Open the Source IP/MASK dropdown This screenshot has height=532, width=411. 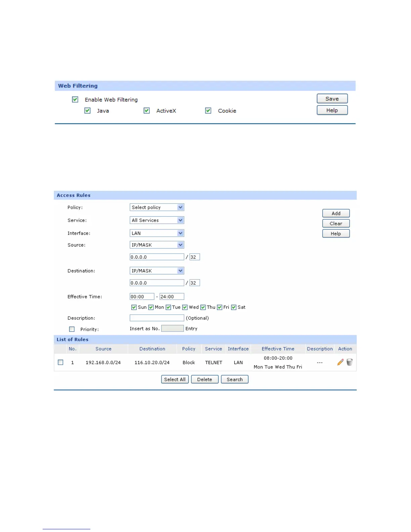click(157, 245)
